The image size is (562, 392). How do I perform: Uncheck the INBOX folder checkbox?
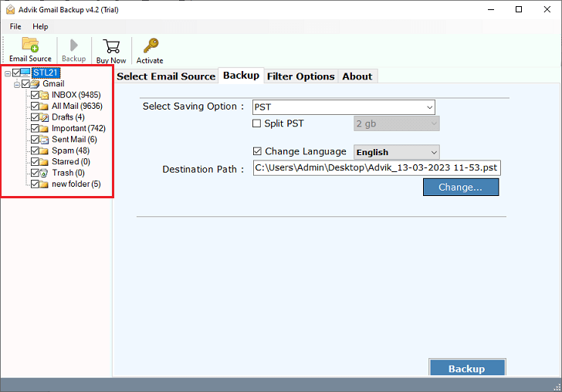pos(35,95)
